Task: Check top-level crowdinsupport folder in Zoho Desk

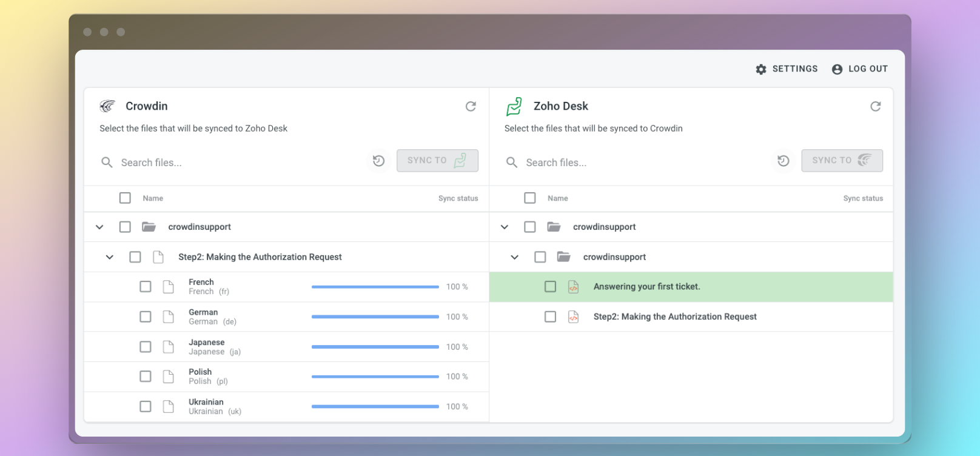Action: click(530, 227)
